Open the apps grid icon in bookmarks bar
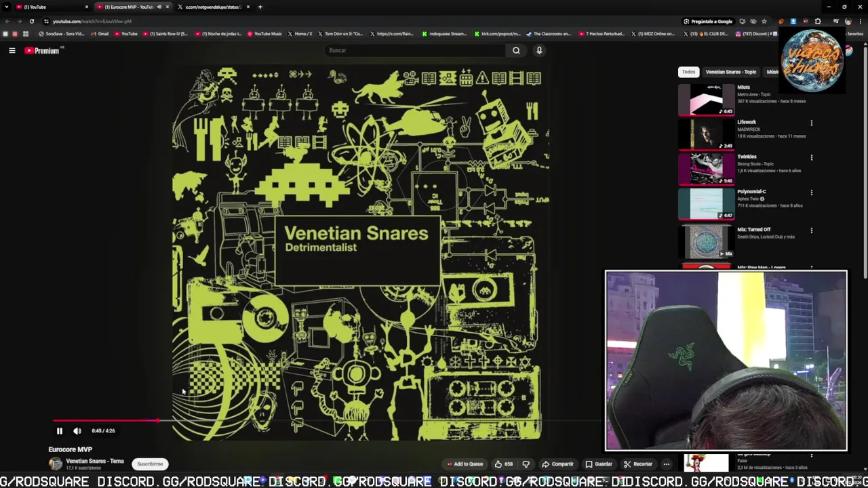Image resolution: width=868 pixels, height=488 pixels. click(x=26, y=34)
